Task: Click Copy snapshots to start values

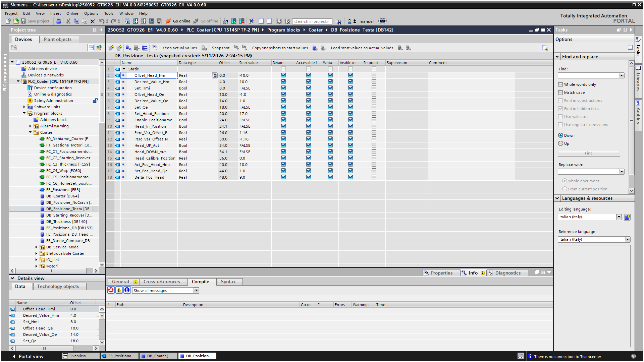Action: click(x=280, y=48)
